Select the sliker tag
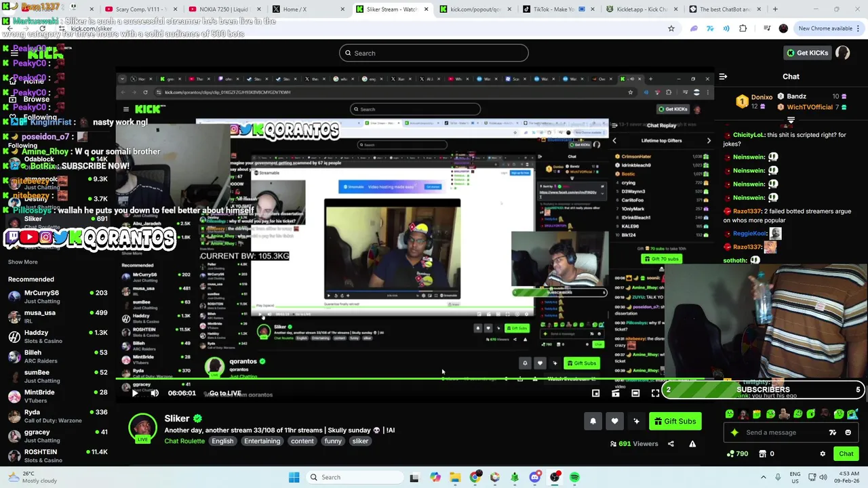 pyautogui.click(x=360, y=441)
